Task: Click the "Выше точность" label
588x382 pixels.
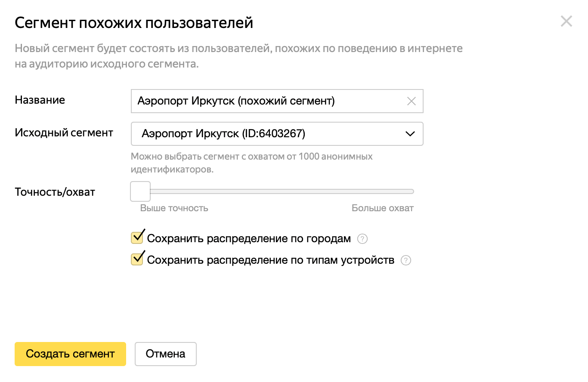Action: tap(175, 208)
